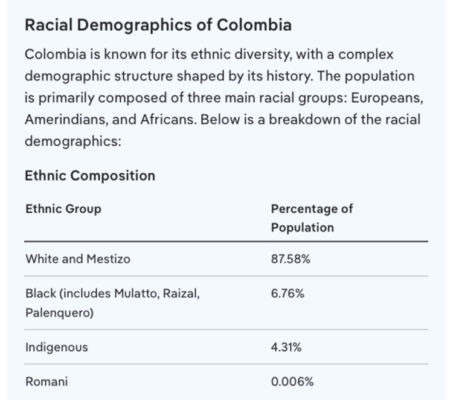Click the 0.006% percentage cell
The image size is (453, 400).
292,381
